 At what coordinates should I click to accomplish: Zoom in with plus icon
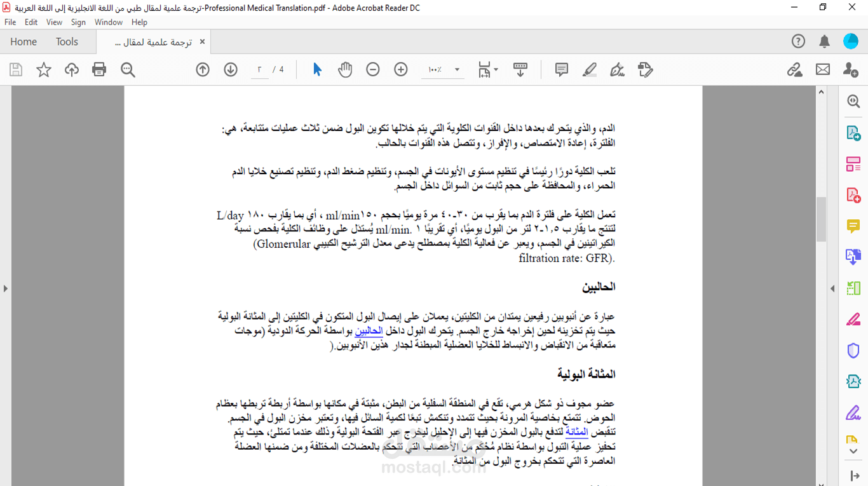[x=401, y=70]
